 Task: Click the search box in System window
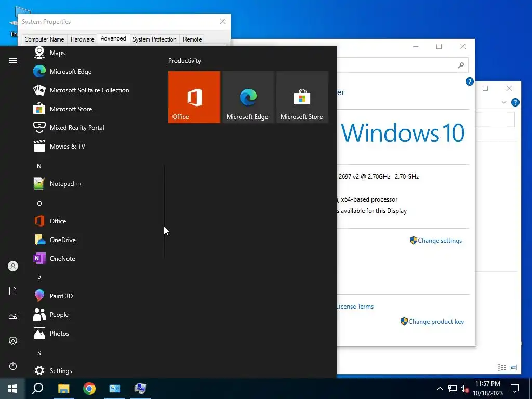[402, 65]
